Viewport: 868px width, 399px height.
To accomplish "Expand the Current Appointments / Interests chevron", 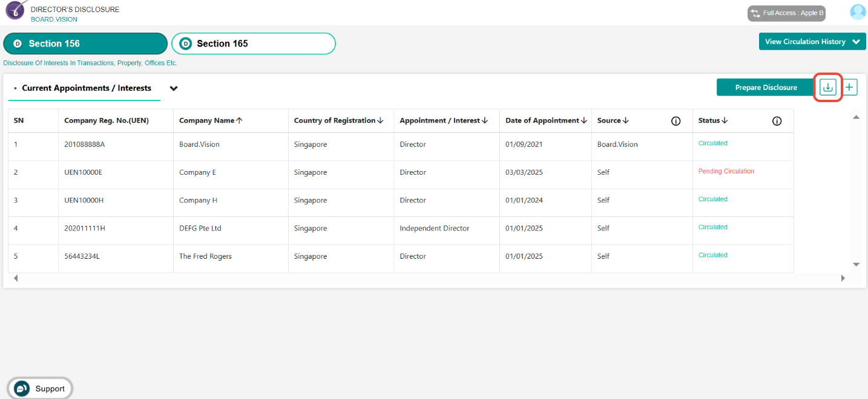I will pos(174,88).
